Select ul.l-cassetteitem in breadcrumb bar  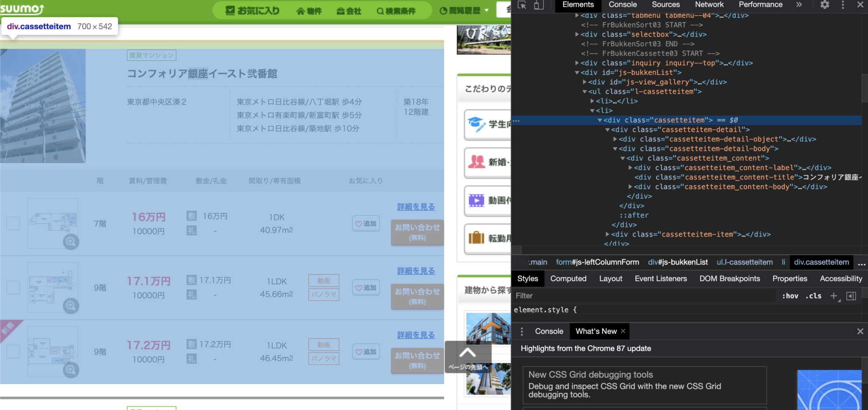[745, 262]
